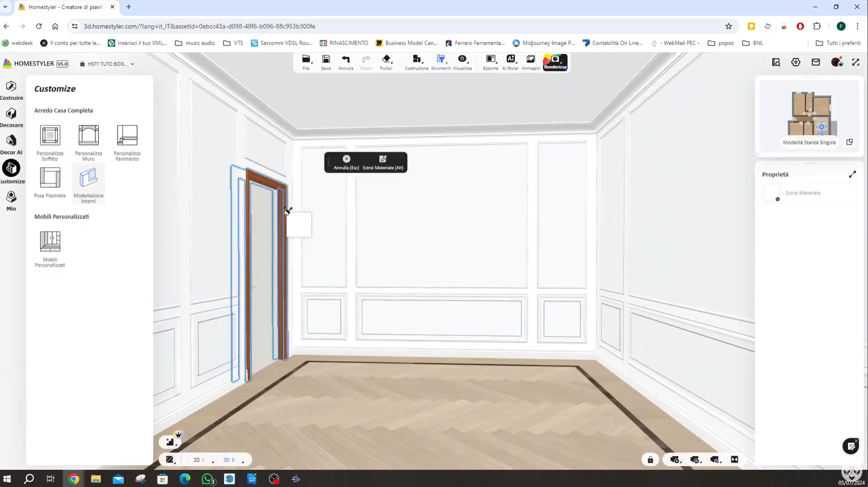Switch to 2D view mode
Viewport: 868px width, 487px height.
[198, 459]
